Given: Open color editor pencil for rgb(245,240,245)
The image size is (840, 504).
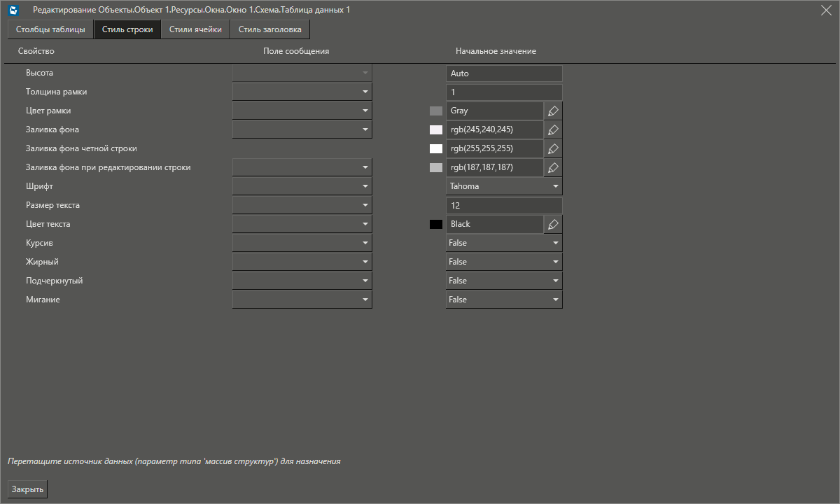Looking at the screenshot, I should pyautogui.click(x=553, y=129).
